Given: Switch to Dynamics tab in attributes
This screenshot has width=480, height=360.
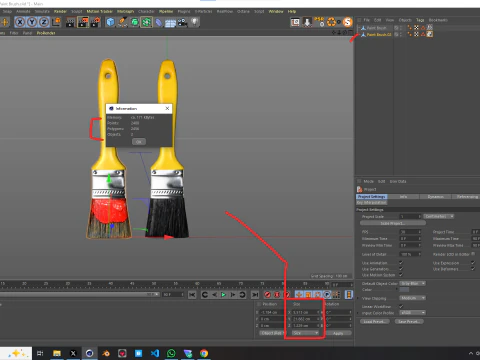Looking at the screenshot, I should [x=436, y=197].
